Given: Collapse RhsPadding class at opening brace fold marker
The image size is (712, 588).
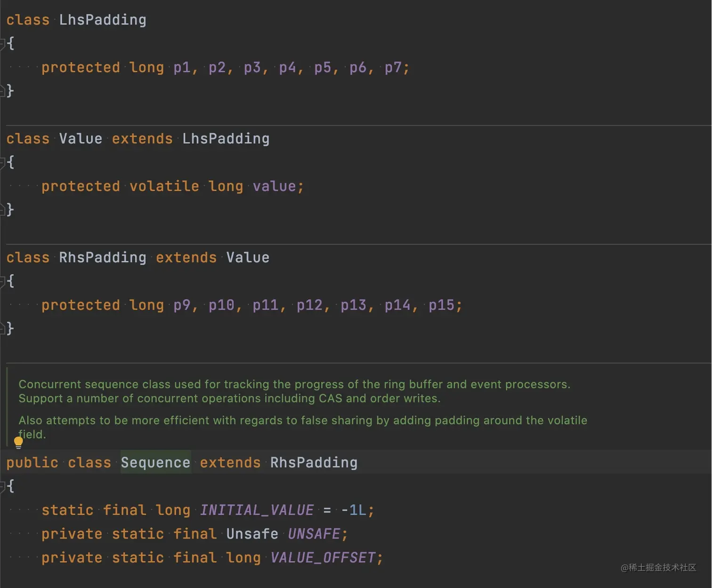Looking at the screenshot, I should 2,281.
